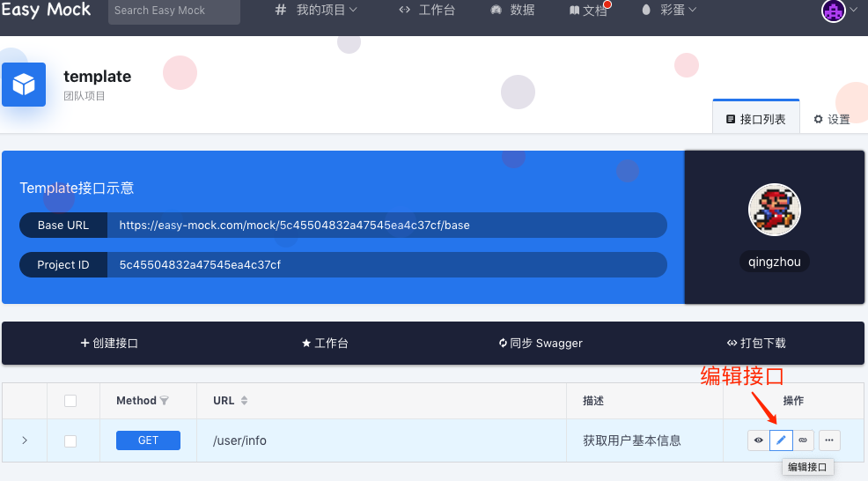Click the GET method tag

pyautogui.click(x=148, y=440)
